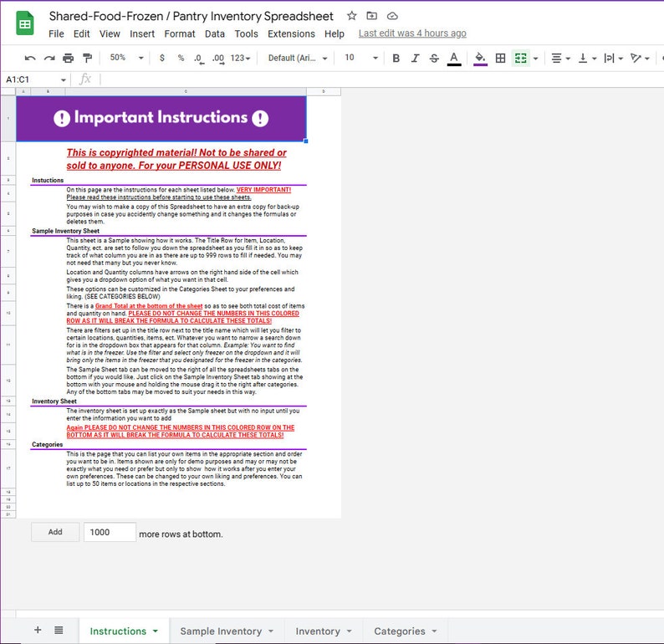The width and height of the screenshot is (664, 644).
Task: Open Last edit was 4 hours ago link
Action: tap(412, 33)
